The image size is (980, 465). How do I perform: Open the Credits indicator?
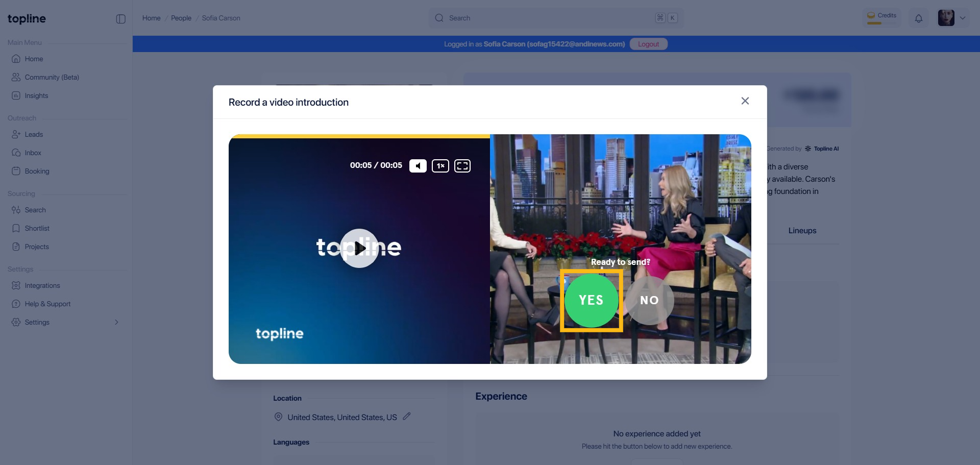(x=881, y=18)
